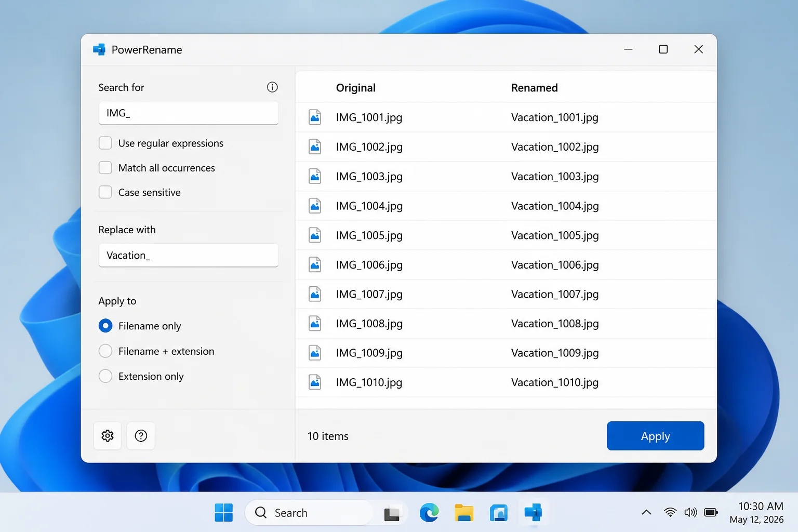Click the Original column header
The height and width of the screenshot is (532, 798).
pyautogui.click(x=355, y=88)
